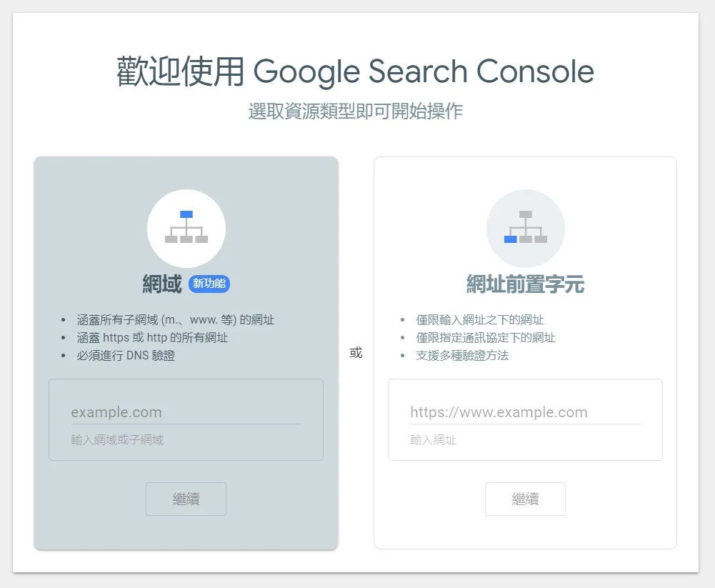
Task: Focus the https://www.example.com URL input field
Action: pos(525,412)
